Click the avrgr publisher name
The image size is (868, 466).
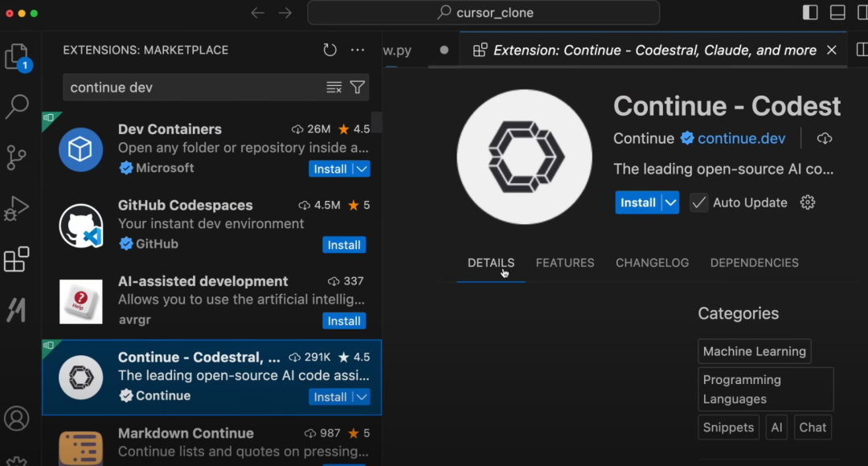pyautogui.click(x=134, y=320)
